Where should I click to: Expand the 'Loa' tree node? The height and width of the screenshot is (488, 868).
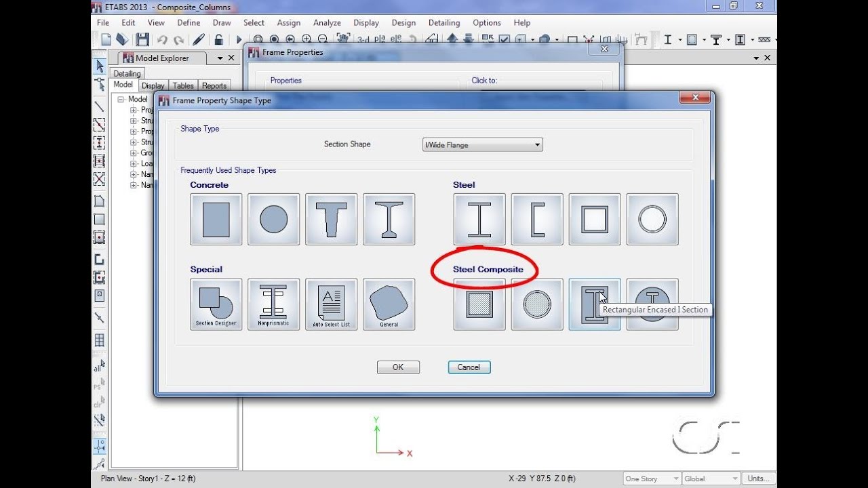(134, 163)
